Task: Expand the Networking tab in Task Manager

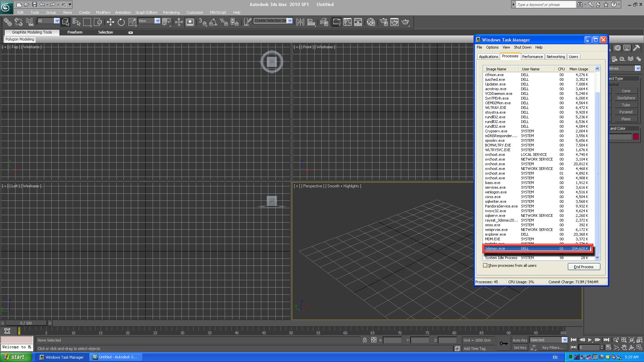Action: tap(555, 57)
